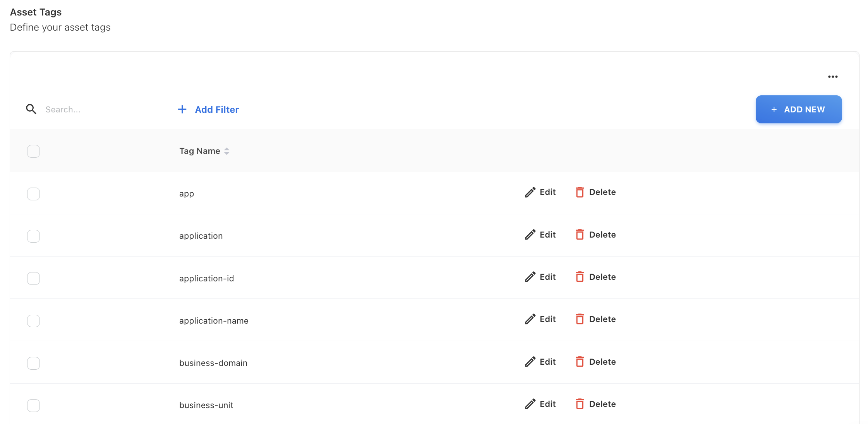Check the box for the app tag
Viewport: 868px width, 424px height.
coord(33,194)
